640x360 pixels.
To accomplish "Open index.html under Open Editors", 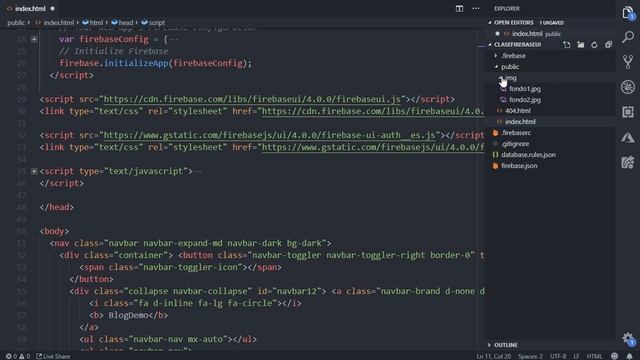I will 527,34.
